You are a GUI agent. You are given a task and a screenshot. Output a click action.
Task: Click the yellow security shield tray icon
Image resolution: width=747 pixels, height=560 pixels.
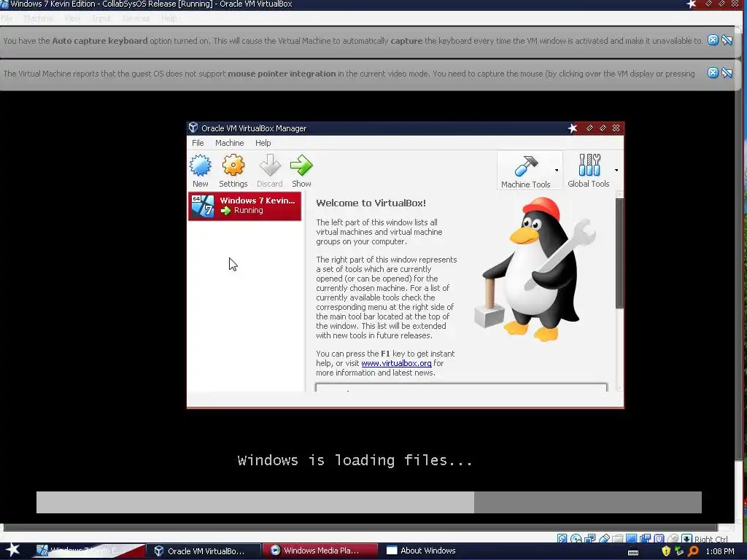point(666,551)
